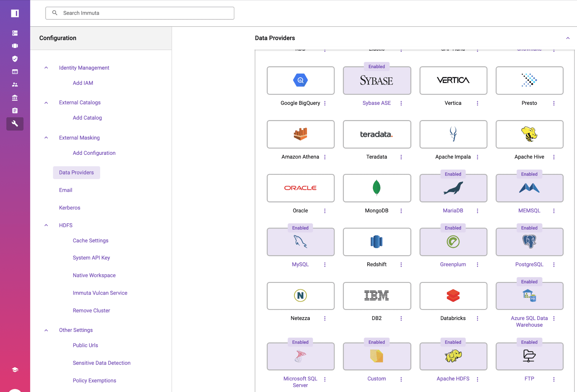The width and height of the screenshot is (577, 392).
Task: Select the Netezza provider tile
Action: click(300, 296)
